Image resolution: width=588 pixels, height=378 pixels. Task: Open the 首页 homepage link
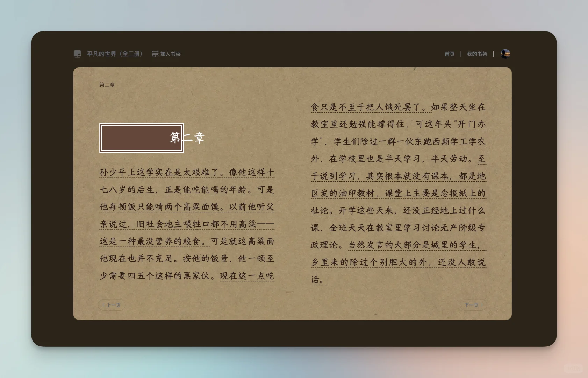[x=450, y=54]
